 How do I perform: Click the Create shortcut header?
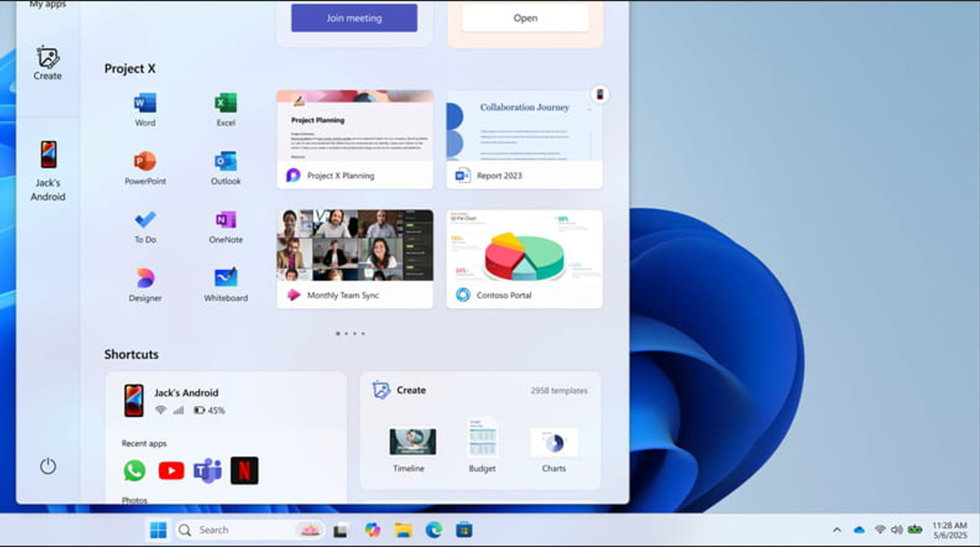[399, 390]
